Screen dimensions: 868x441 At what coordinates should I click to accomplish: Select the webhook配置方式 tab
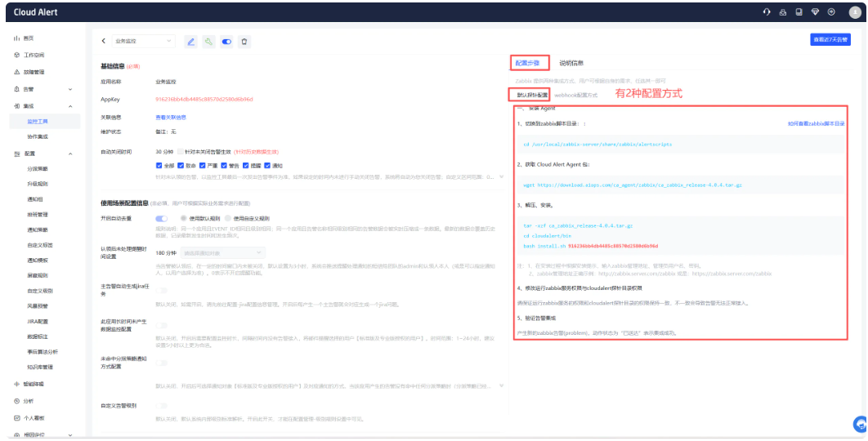575,96
